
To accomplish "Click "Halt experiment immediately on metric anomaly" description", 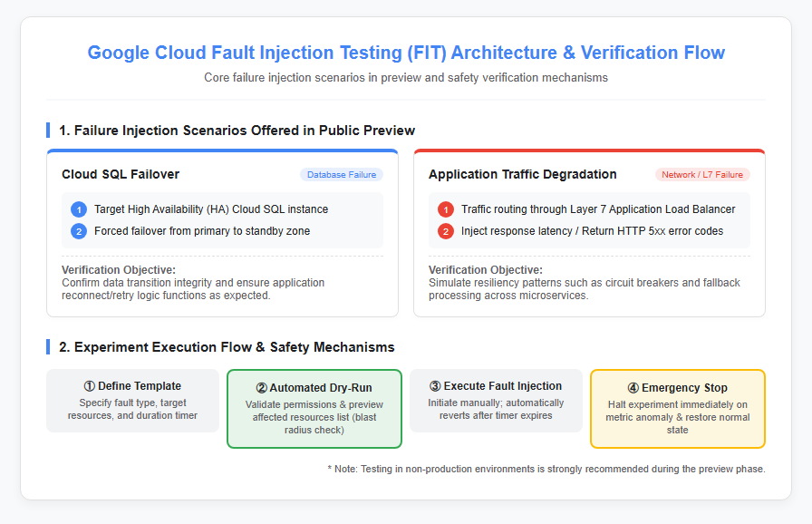I will (677, 417).
